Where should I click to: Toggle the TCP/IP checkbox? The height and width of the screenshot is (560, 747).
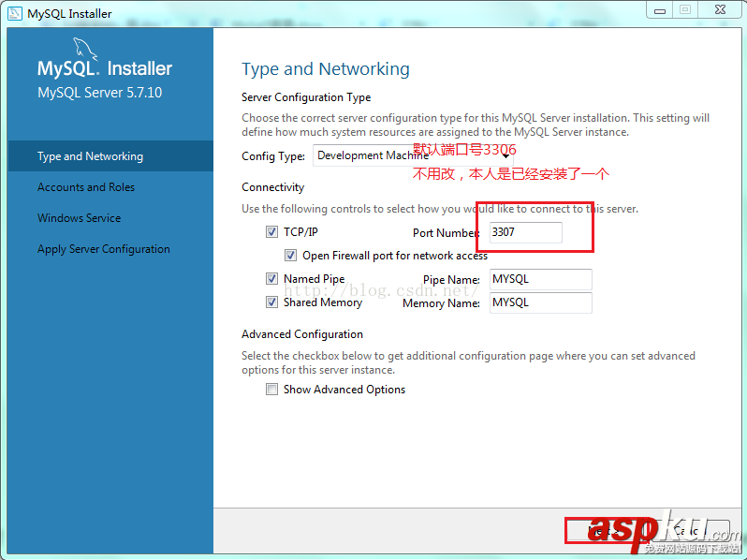click(271, 232)
